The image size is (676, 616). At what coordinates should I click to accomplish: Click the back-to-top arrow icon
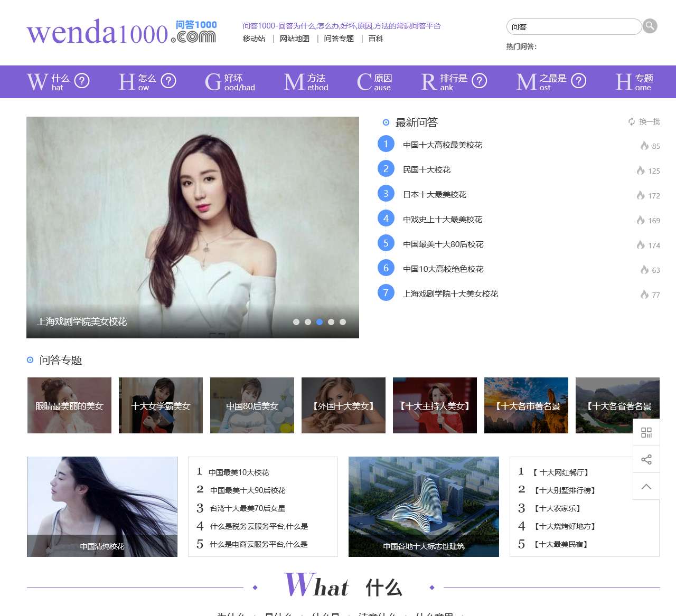pos(646,487)
